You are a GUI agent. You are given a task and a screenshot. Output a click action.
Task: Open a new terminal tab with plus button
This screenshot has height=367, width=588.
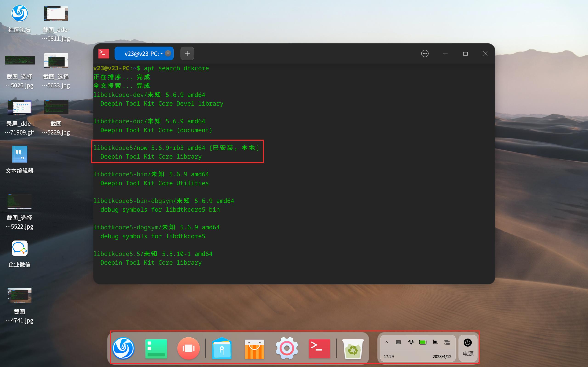click(x=187, y=53)
